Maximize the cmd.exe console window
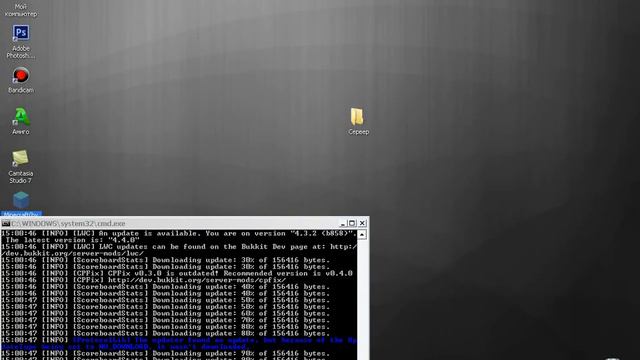This screenshot has width=640, height=360. coord(352,223)
